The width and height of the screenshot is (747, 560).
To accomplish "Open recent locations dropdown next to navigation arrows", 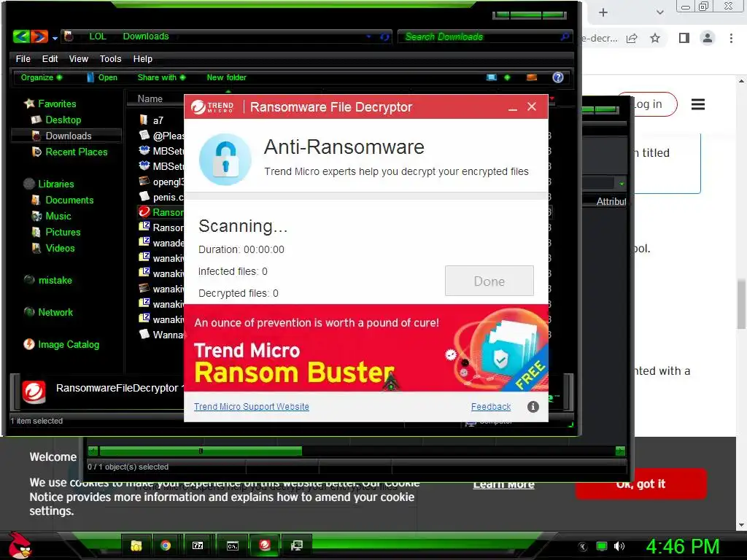I will coord(55,38).
